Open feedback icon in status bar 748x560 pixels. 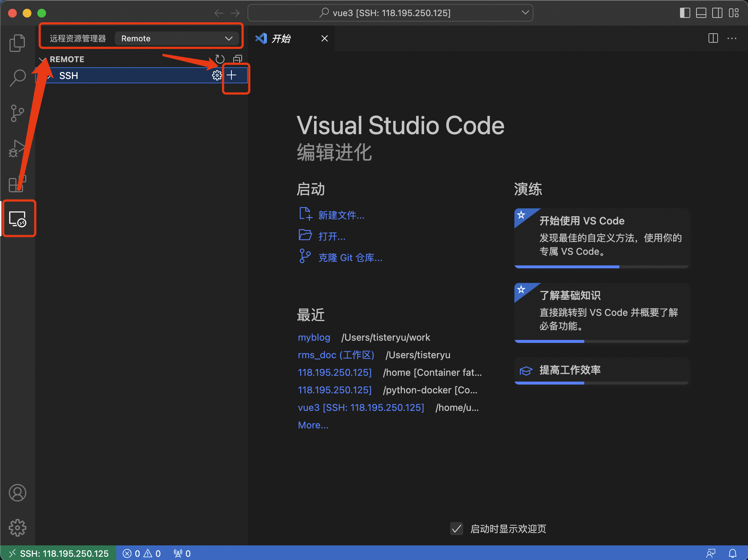click(x=711, y=553)
